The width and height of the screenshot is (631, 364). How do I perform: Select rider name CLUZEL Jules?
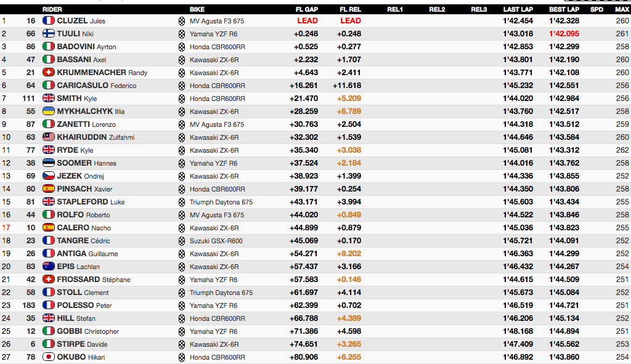81,20
